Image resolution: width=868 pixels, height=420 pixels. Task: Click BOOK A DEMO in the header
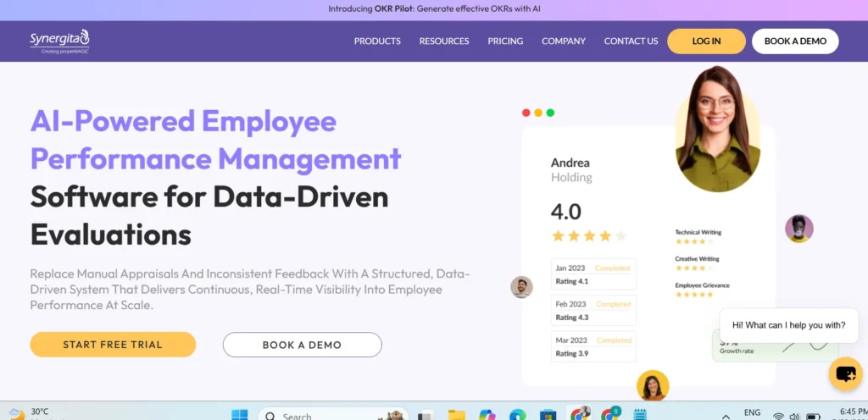pos(795,41)
